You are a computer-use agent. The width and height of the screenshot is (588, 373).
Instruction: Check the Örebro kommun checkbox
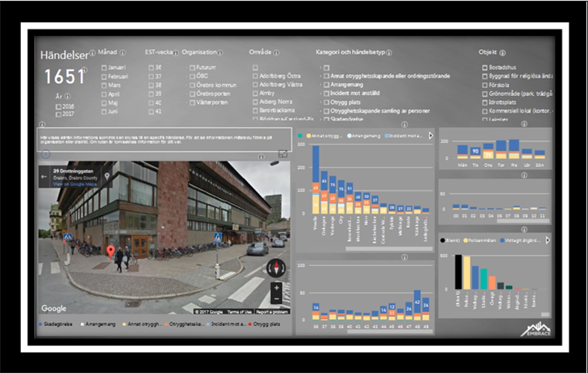tap(192, 85)
